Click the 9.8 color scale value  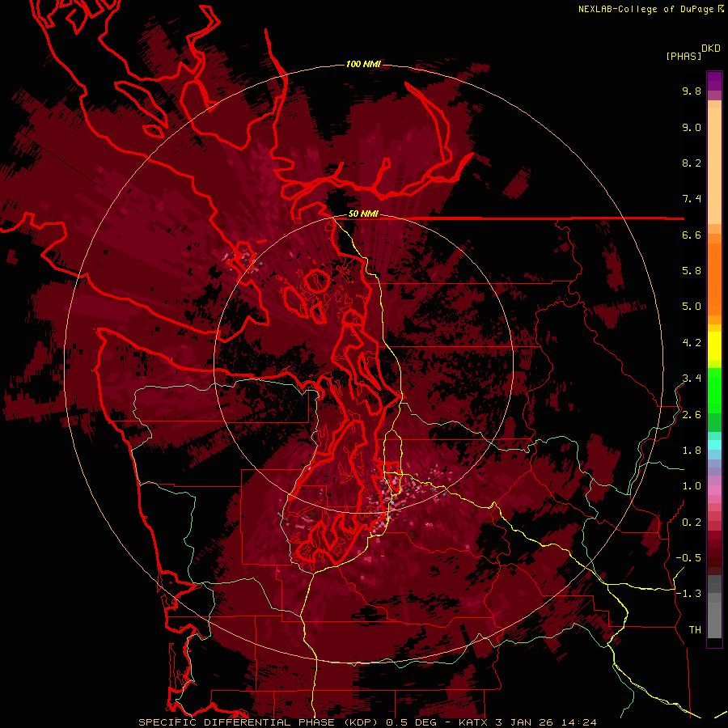point(692,91)
